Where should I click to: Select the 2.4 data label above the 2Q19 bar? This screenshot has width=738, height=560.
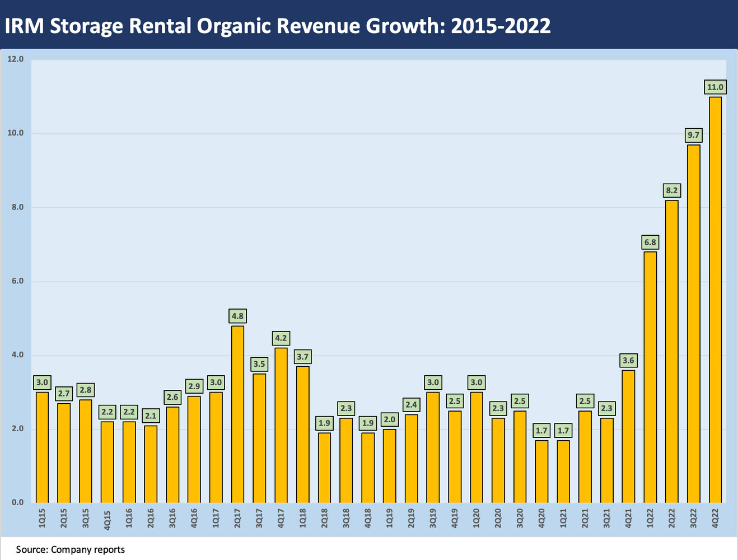coord(411,405)
